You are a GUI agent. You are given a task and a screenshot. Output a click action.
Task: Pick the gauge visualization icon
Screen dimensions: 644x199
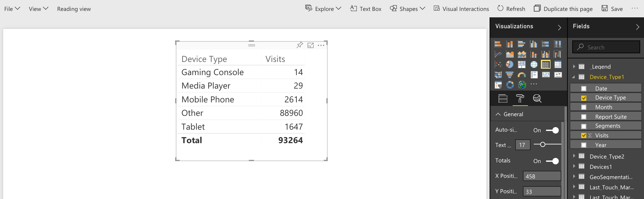click(x=522, y=75)
